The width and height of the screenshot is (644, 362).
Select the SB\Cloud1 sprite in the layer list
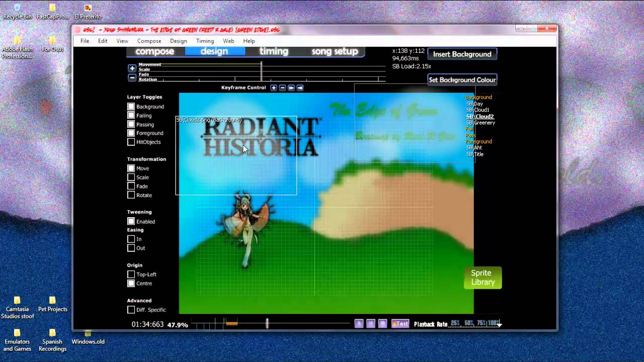pos(478,110)
